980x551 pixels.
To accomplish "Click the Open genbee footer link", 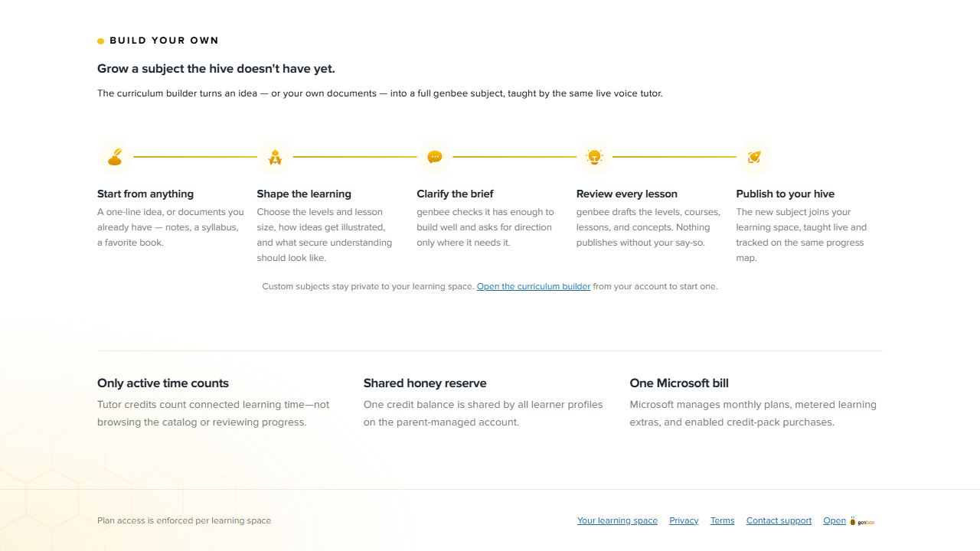I will (849, 520).
